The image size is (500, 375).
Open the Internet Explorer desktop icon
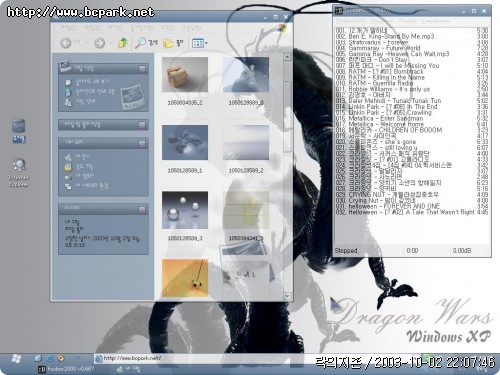pyautogui.click(x=19, y=173)
